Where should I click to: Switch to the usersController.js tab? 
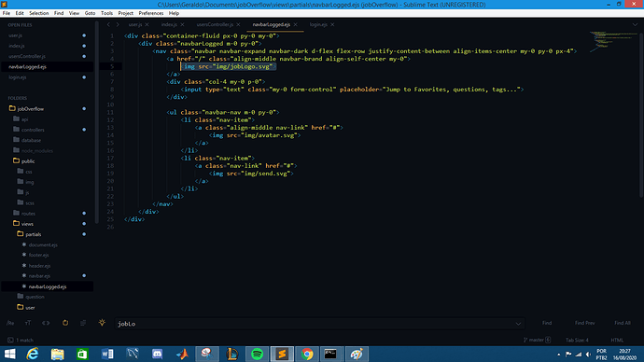[215, 24]
